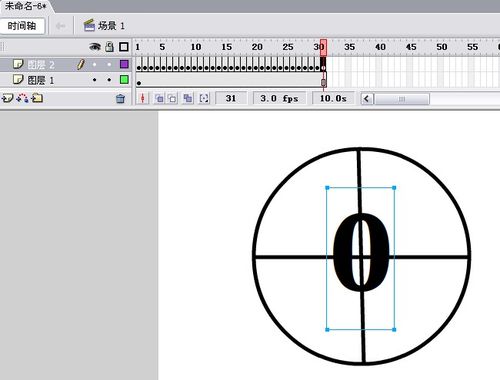Click the green outline color swatch of 图层 1
This screenshot has height=380, width=500.
[124, 79]
